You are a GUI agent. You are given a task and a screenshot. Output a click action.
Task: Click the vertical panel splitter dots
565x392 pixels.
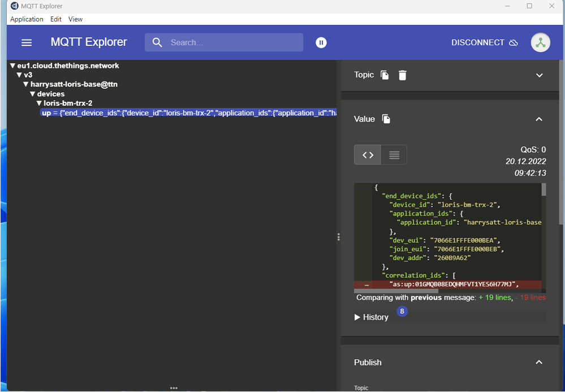[x=338, y=236]
